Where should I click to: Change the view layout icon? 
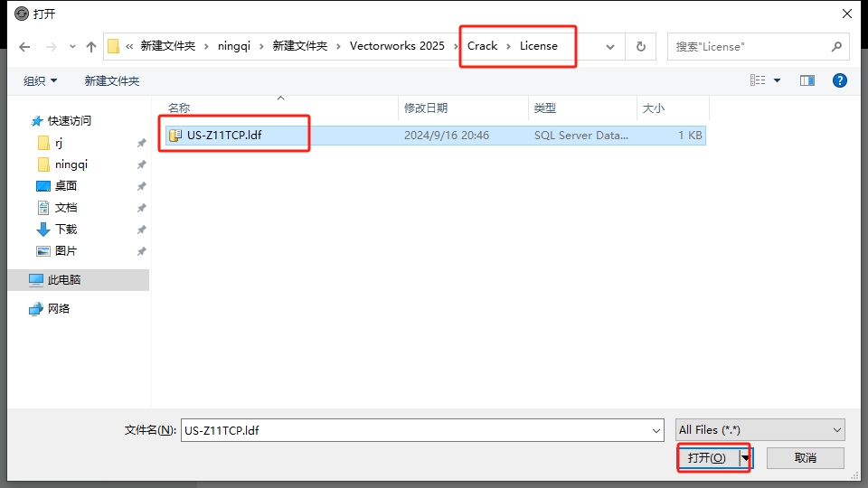click(758, 80)
